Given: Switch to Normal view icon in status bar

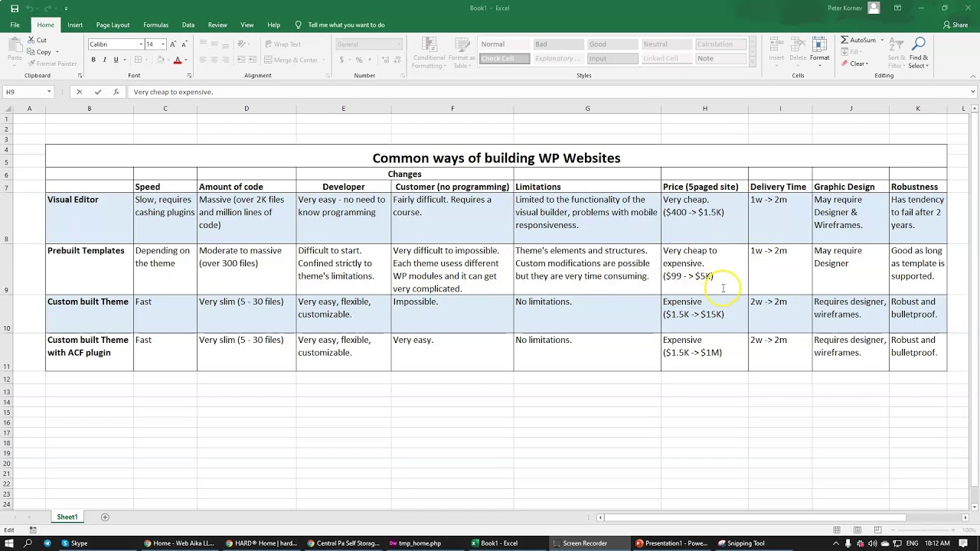Looking at the screenshot, I should pos(837,530).
